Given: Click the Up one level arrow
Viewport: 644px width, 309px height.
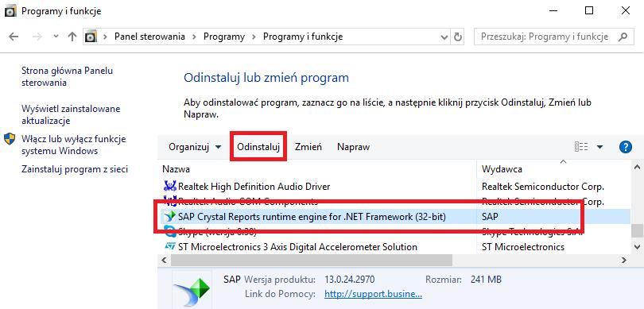Looking at the screenshot, I should [72, 37].
